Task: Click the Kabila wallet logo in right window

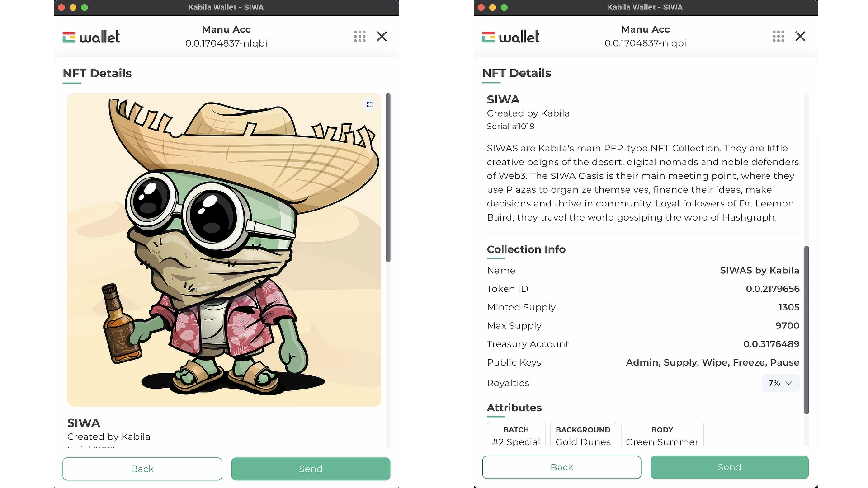Action: 511,37
